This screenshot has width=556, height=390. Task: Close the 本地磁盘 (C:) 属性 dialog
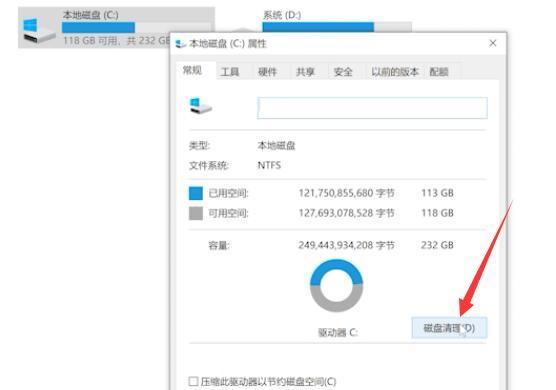pos(493,43)
